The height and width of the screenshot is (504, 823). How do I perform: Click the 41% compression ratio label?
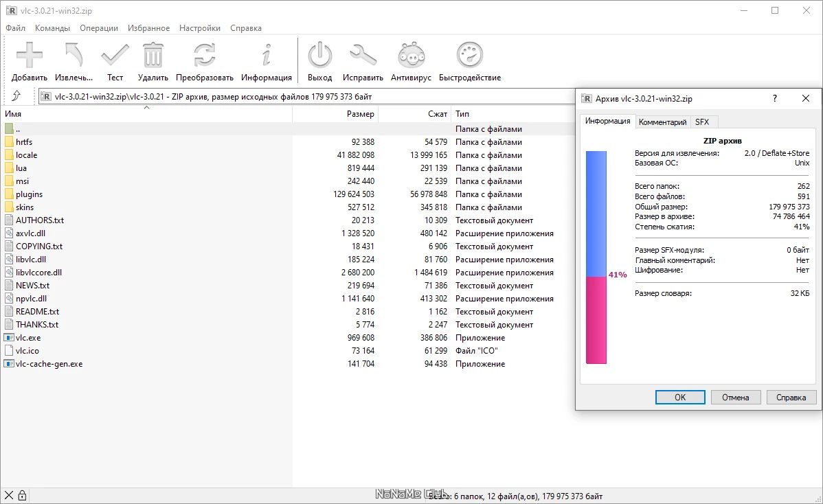tap(618, 274)
